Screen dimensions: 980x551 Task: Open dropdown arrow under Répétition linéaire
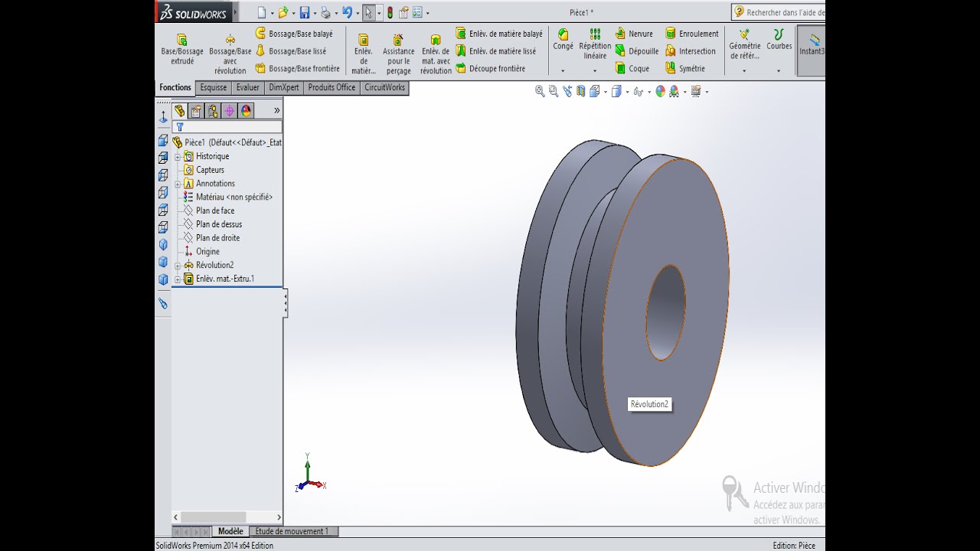(x=595, y=71)
